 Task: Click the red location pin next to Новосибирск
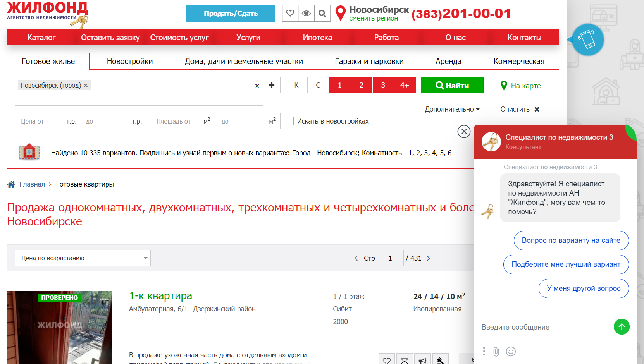pyautogui.click(x=340, y=13)
